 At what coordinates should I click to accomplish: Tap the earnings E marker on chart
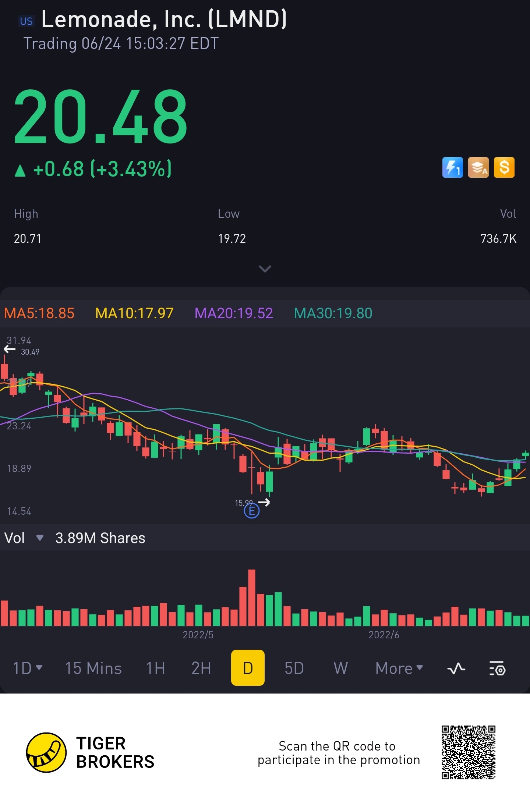coord(252,511)
